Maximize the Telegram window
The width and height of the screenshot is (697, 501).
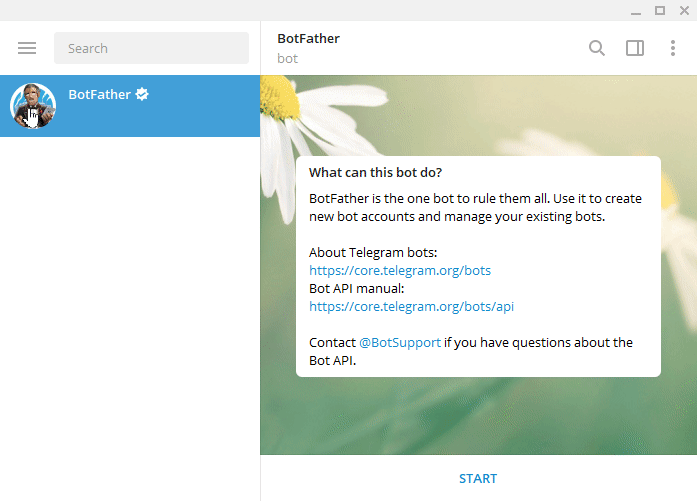(x=660, y=10)
